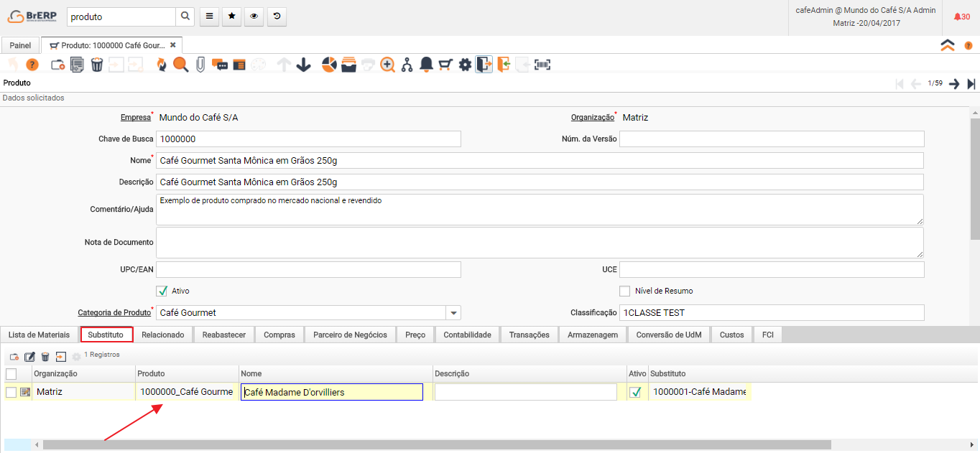Open attachments with the paperclip icon
Image resolution: width=980 pixels, height=453 pixels.
[x=200, y=65]
